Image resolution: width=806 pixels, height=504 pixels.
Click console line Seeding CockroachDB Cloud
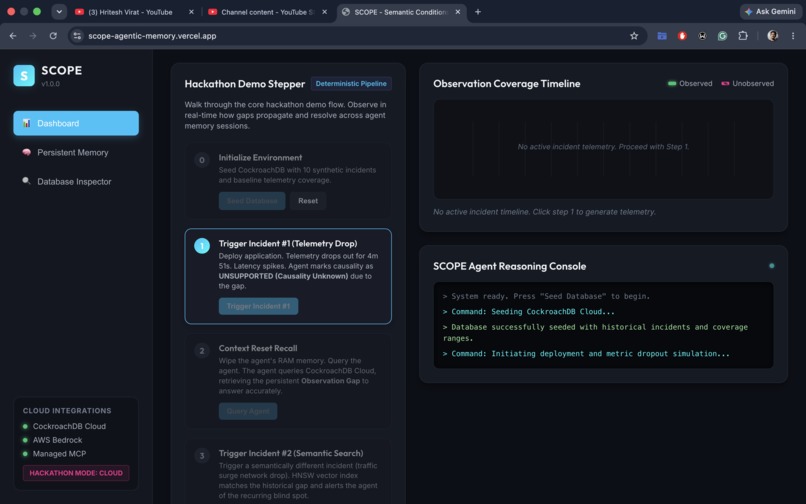tap(529, 312)
